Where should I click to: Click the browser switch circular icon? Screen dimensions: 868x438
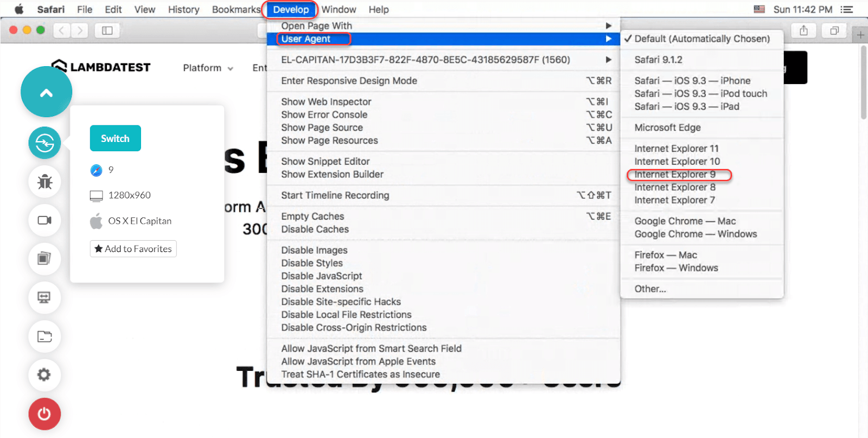(44, 143)
